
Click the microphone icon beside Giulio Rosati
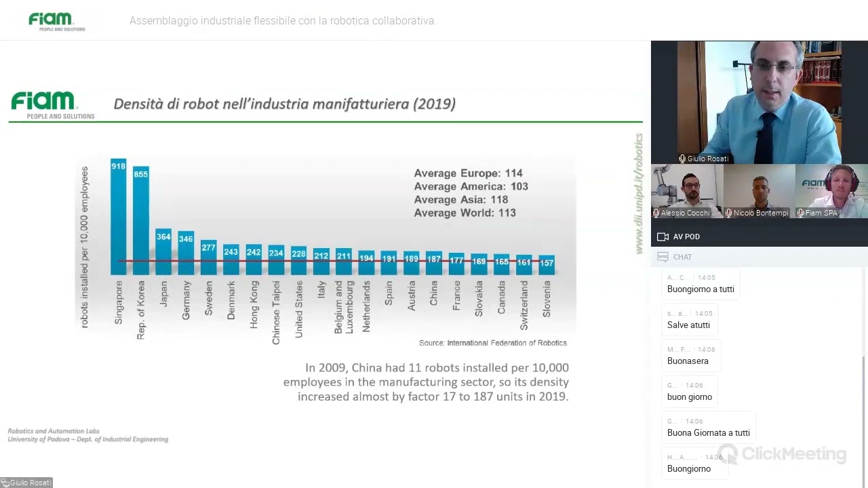pos(682,159)
